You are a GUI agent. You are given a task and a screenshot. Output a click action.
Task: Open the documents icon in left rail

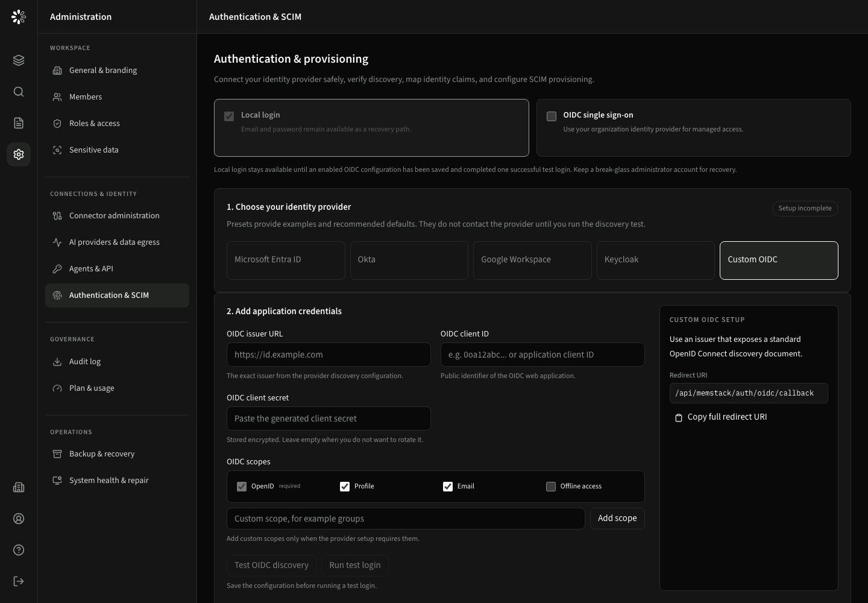[19, 123]
